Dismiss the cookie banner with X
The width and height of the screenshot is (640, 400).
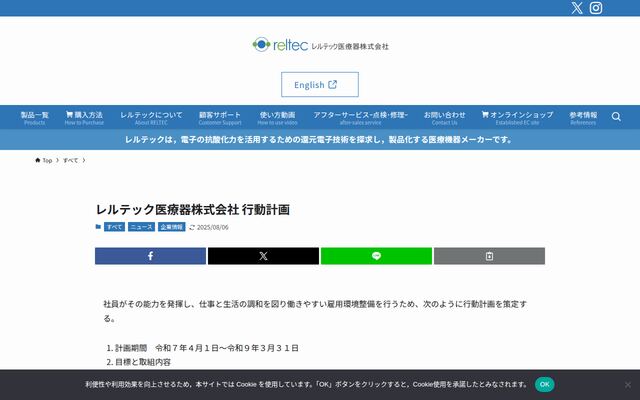coord(628,385)
